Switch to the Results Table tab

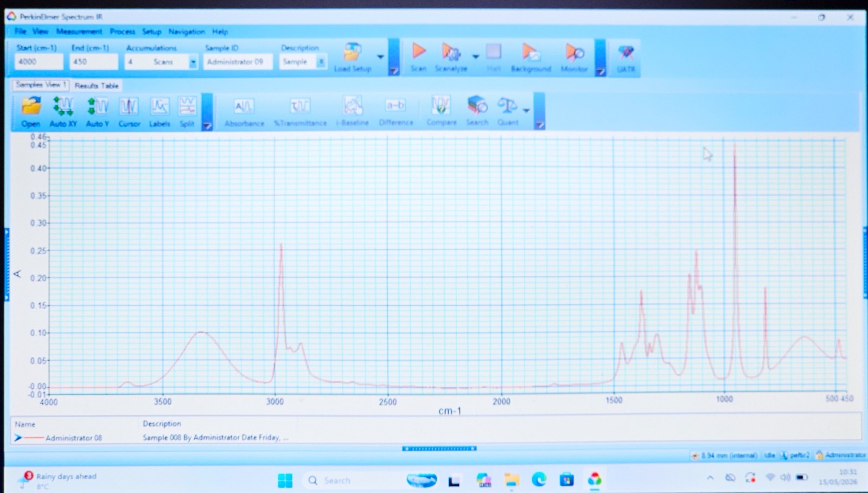[x=97, y=86]
